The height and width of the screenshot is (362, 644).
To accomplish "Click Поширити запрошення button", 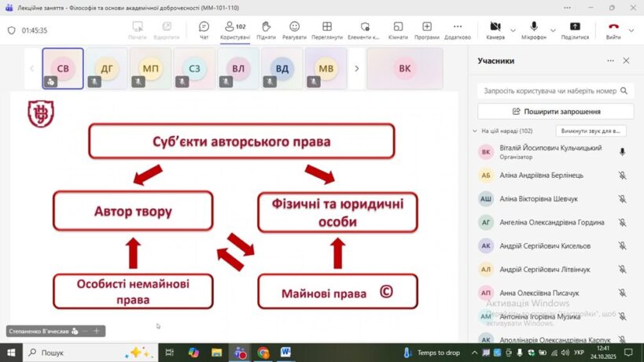I will coord(555,112).
